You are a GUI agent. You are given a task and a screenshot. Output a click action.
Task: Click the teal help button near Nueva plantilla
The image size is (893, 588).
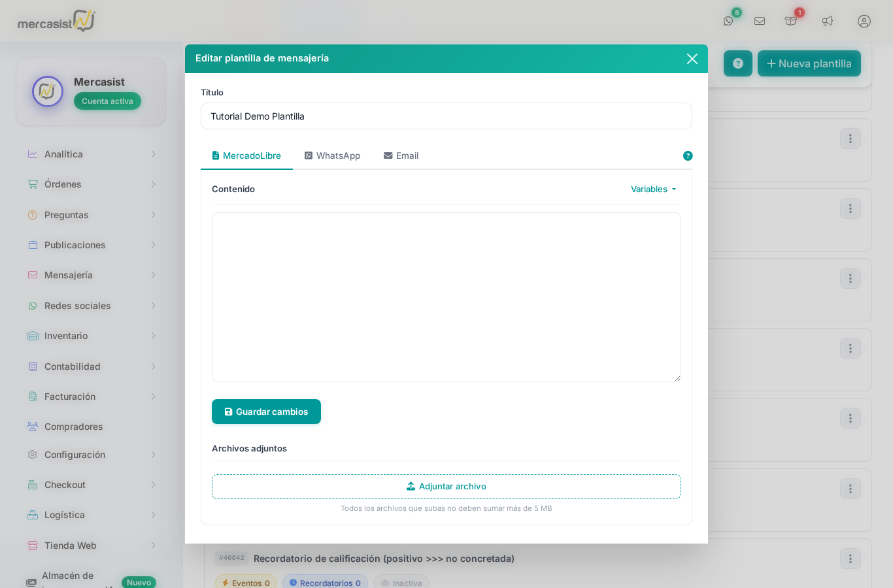(x=738, y=63)
